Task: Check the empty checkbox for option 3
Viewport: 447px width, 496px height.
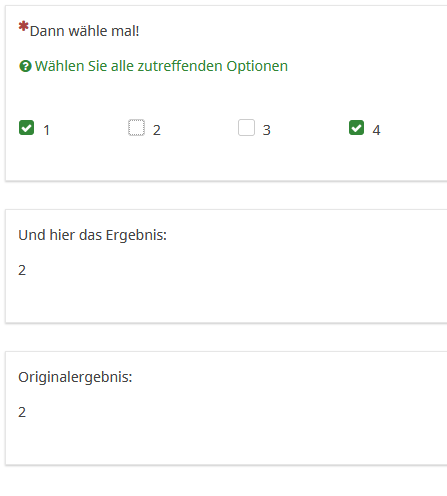Action: [246, 128]
